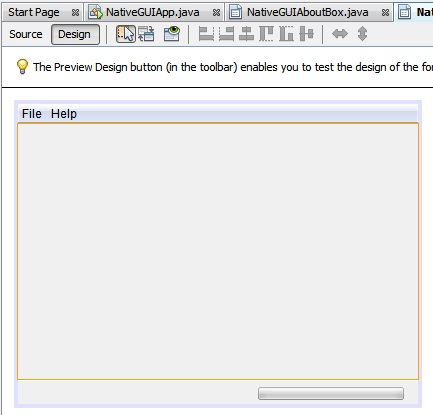Align selected components left in column

coord(206,34)
